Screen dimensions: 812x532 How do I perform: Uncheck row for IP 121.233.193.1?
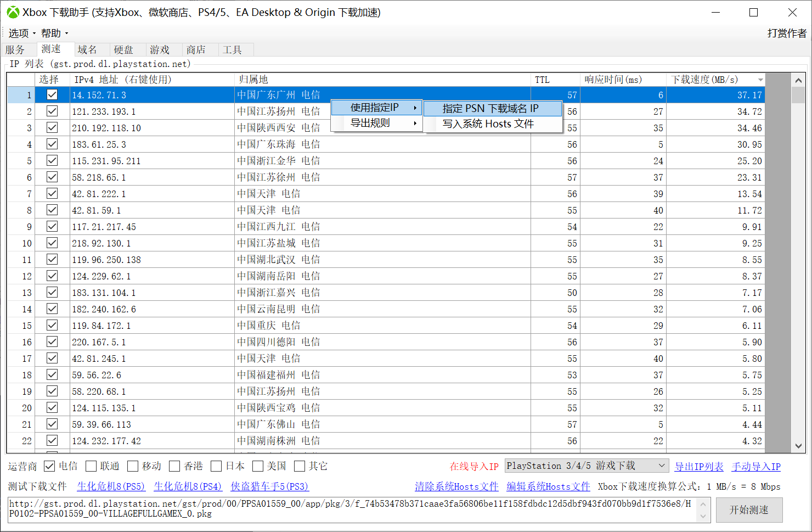pos(52,111)
